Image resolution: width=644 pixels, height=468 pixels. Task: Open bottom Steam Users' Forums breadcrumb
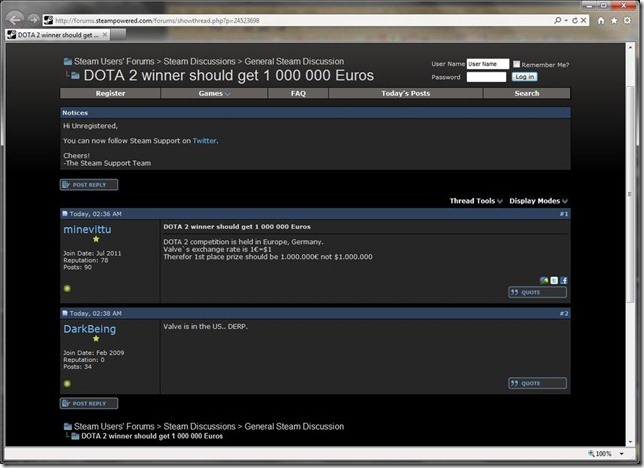(114, 426)
